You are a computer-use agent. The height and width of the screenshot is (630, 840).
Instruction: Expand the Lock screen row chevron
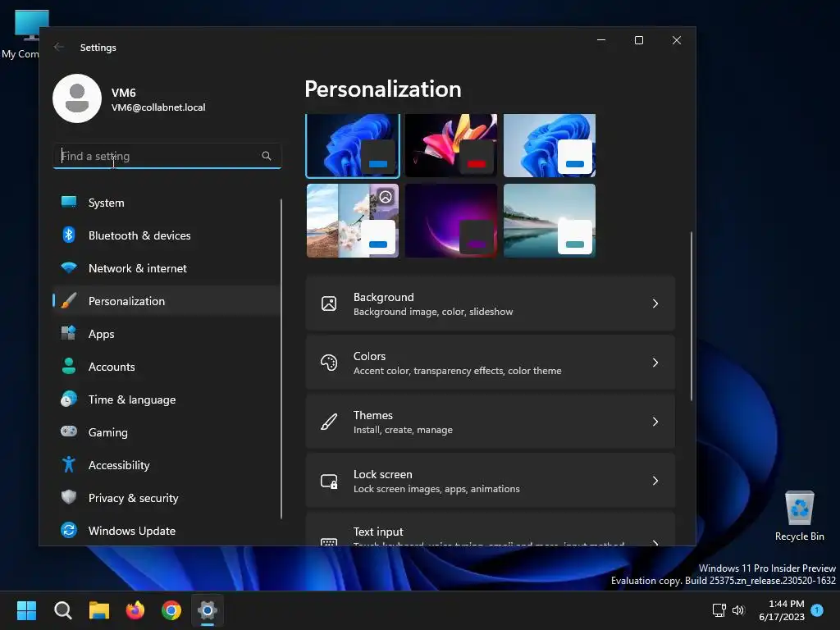(655, 481)
